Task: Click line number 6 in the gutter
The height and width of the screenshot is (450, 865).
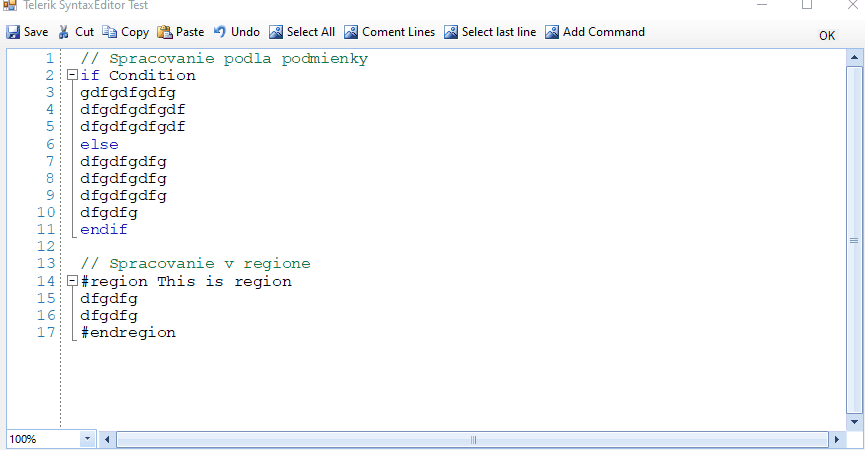Action: 50,144
